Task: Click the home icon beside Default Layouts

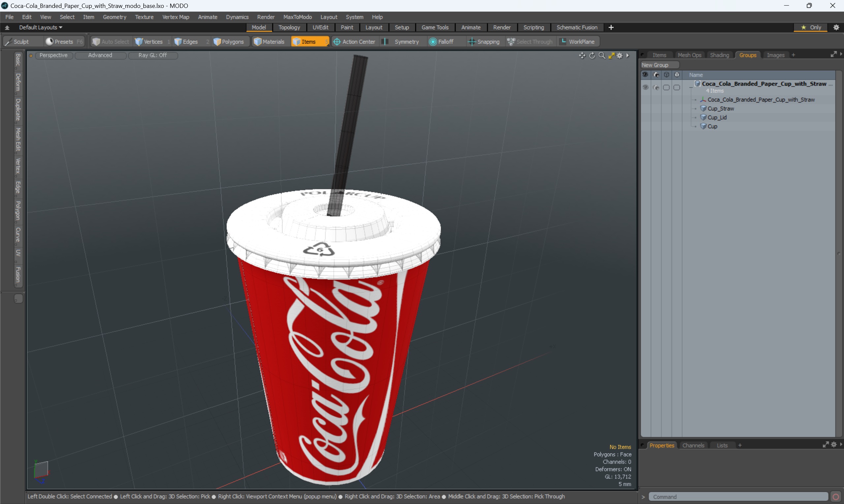Action: click(x=7, y=27)
